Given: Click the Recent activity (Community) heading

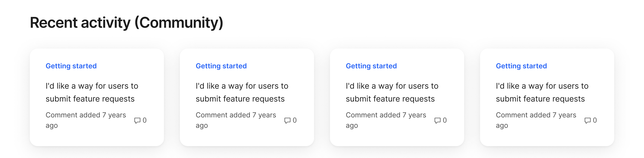Looking at the screenshot, I should 126,23.
